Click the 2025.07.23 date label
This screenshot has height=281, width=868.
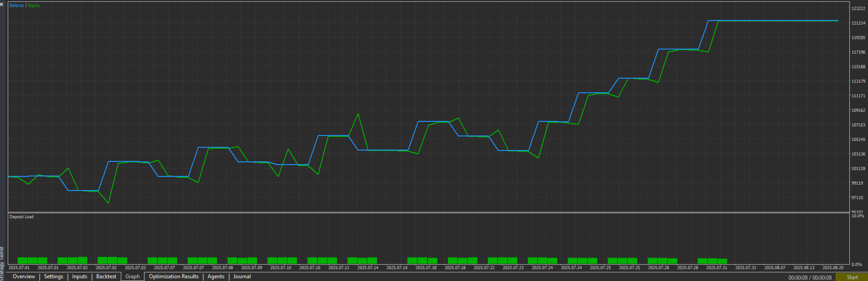click(x=513, y=268)
